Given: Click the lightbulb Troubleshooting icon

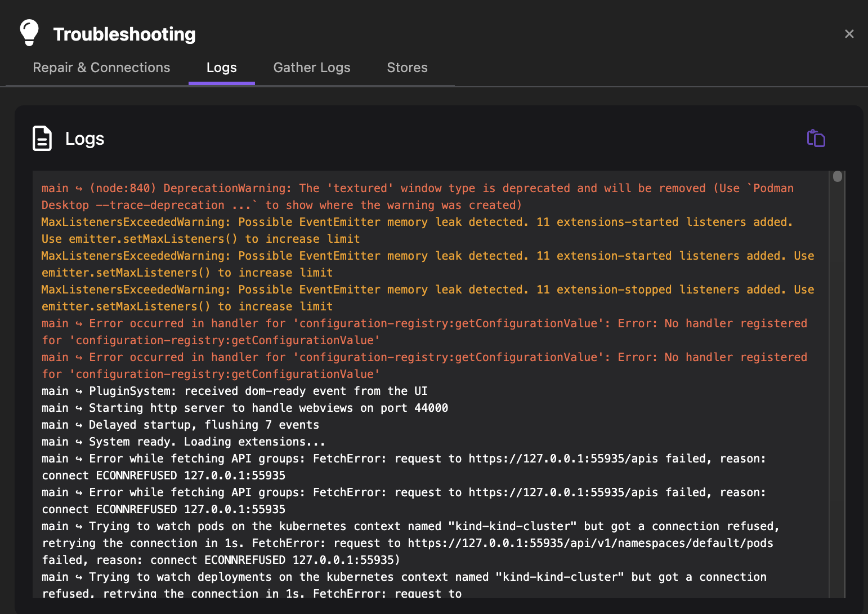Looking at the screenshot, I should (x=29, y=33).
